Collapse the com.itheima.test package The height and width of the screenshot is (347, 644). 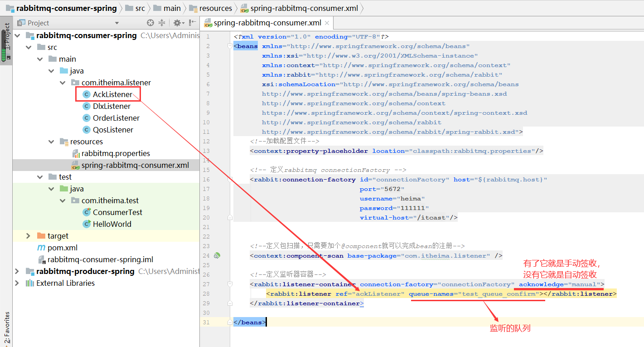[x=63, y=200]
